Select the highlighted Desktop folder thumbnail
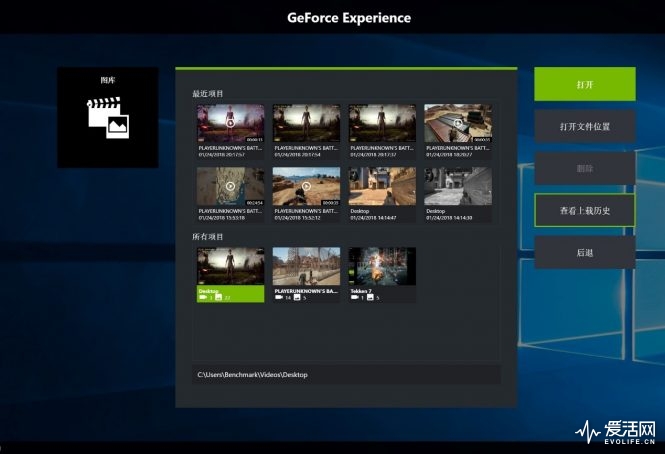 pos(230,266)
